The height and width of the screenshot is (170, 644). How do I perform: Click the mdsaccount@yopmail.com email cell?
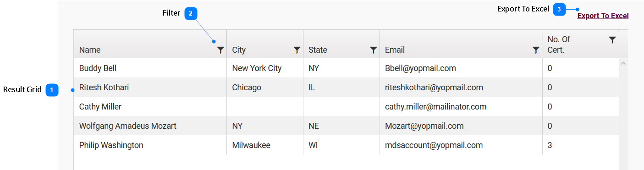[x=434, y=145]
